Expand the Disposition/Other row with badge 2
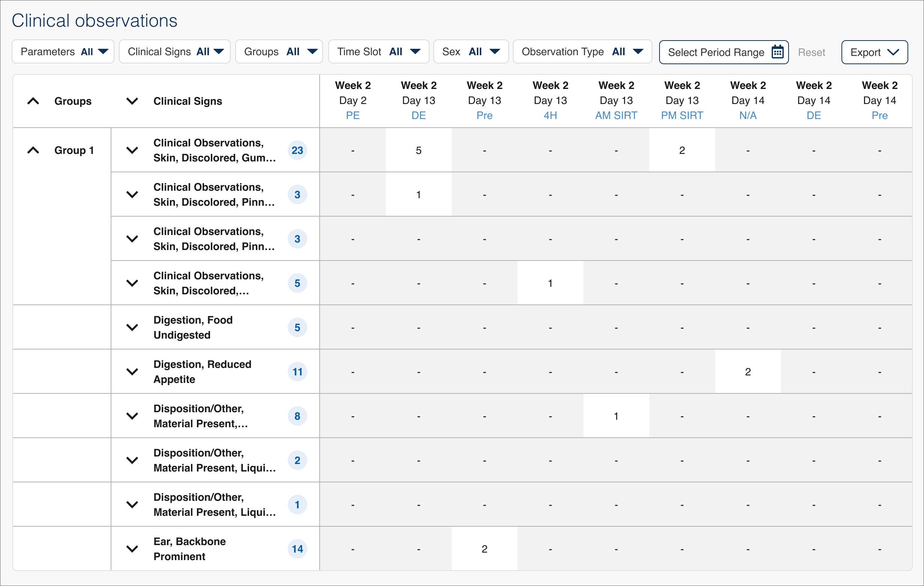Image resolution: width=924 pixels, height=586 pixels. 132,460
